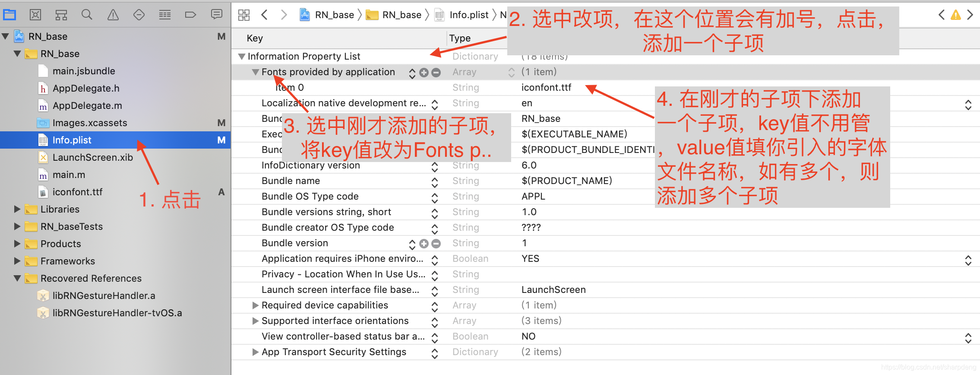Viewport: 980px width, 375px height.
Task: Go forward with the right chevron
Action: 284,15
